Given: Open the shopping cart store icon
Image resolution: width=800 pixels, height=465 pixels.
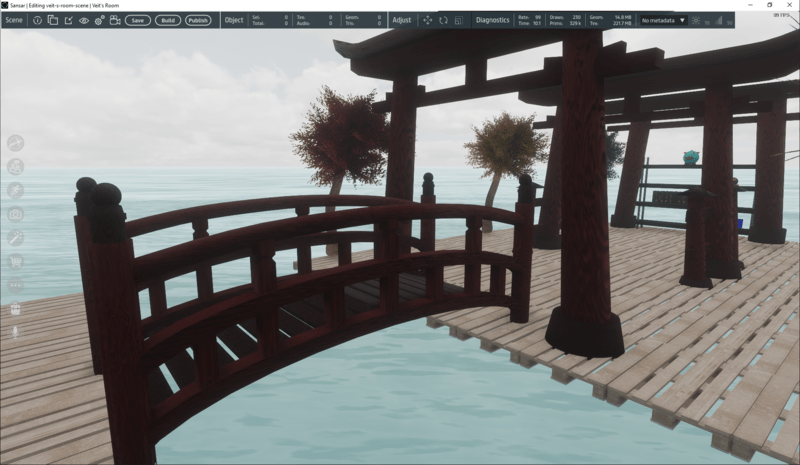Looking at the screenshot, I should (16, 262).
